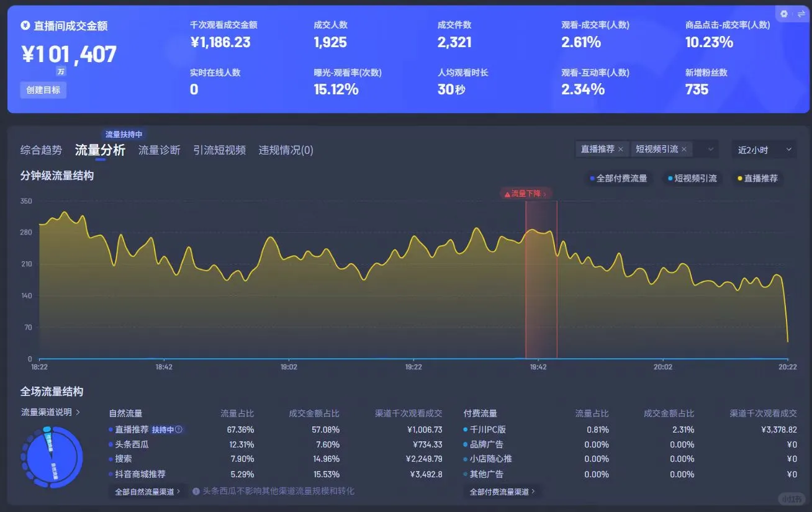Switch to the 流量诊断 tab
The height and width of the screenshot is (512, 812).
point(159,150)
